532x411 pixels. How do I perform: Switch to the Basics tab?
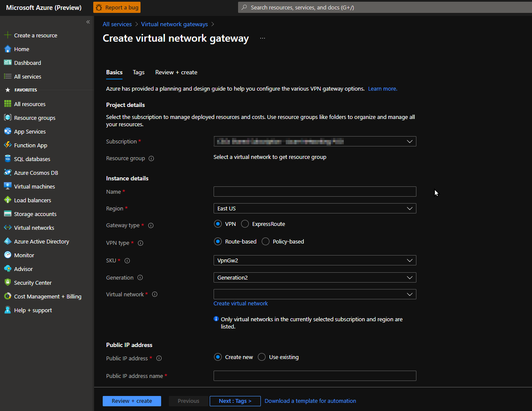[114, 72]
